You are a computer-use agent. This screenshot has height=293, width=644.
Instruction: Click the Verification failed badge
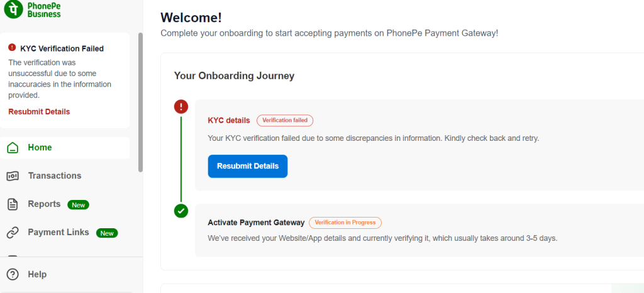pos(284,121)
